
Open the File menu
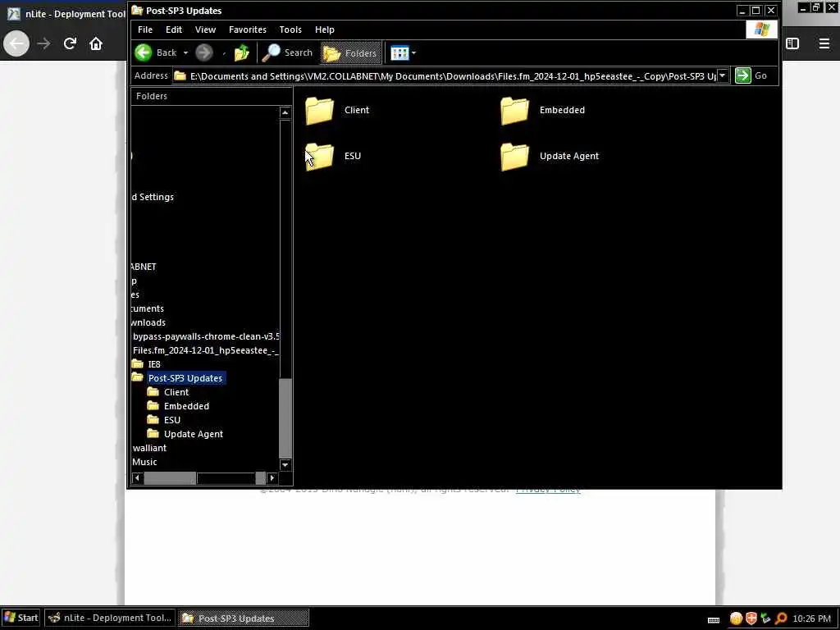point(145,30)
